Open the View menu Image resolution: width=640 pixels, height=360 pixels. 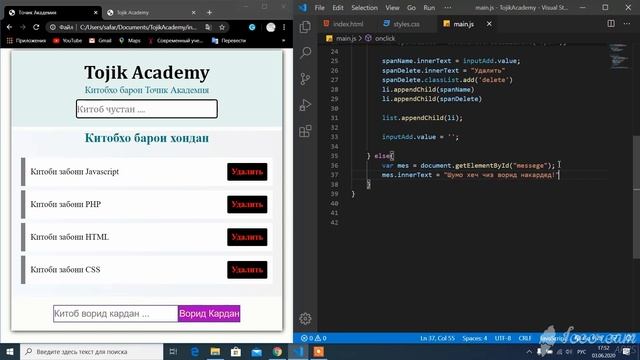tap(392, 8)
